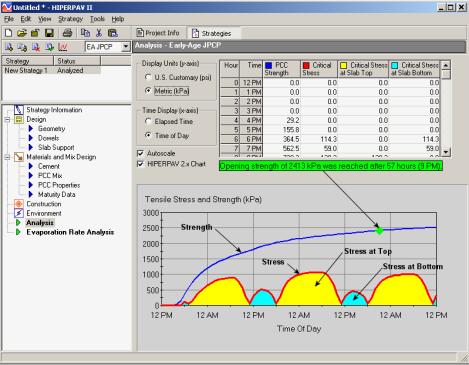Click the Save floppy disk icon
The height and width of the screenshot is (365, 469).
[x=49, y=33]
